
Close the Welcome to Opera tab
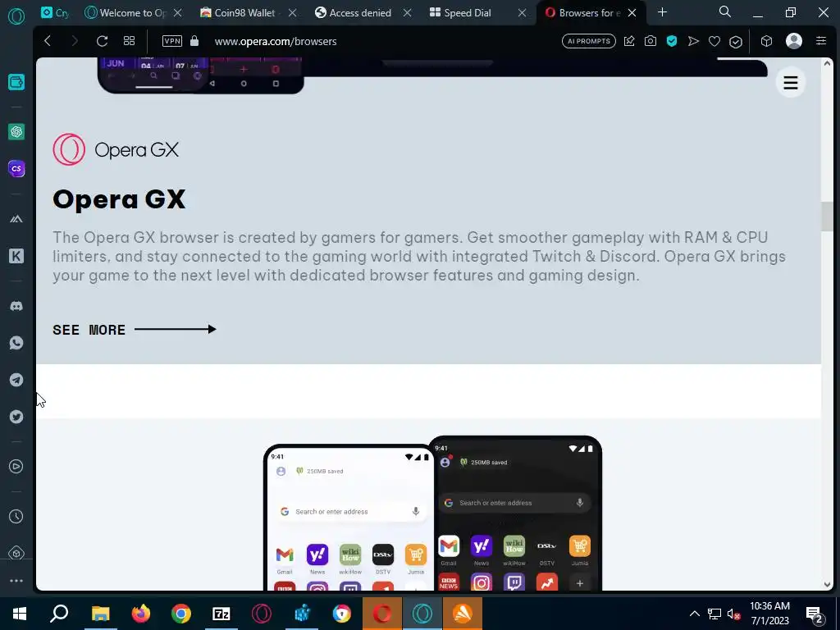[178, 13]
